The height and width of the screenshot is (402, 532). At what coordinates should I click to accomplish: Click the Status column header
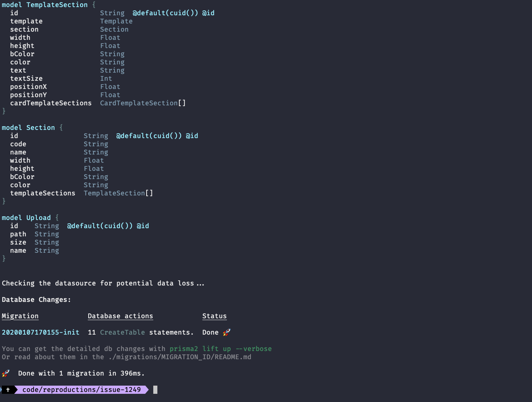click(214, 316)
